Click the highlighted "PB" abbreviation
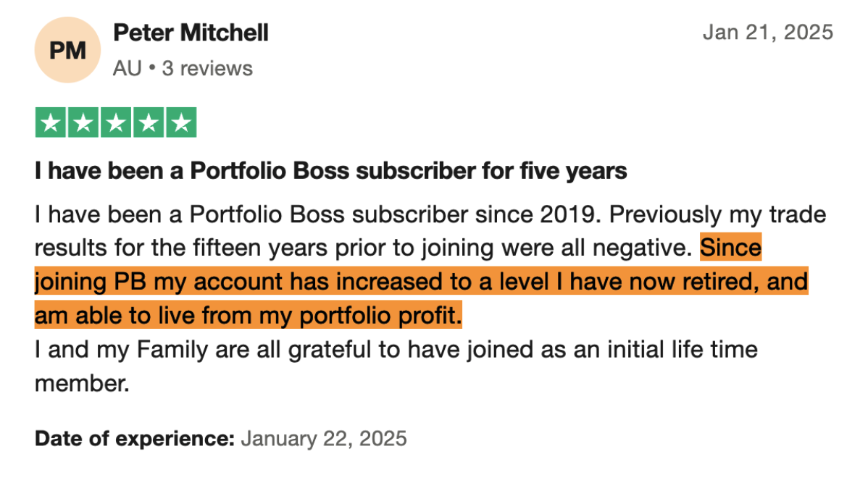868x478 pixels. coord(130,282)
